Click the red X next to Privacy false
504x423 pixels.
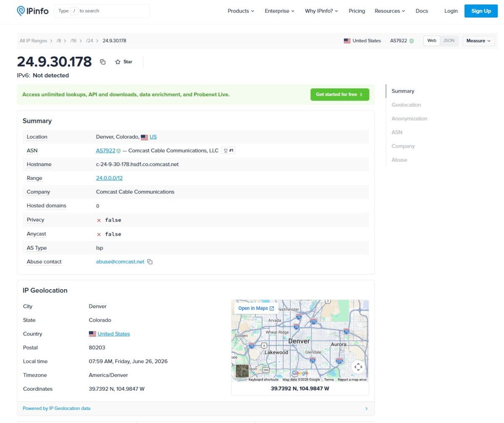[x=99, y=220]
